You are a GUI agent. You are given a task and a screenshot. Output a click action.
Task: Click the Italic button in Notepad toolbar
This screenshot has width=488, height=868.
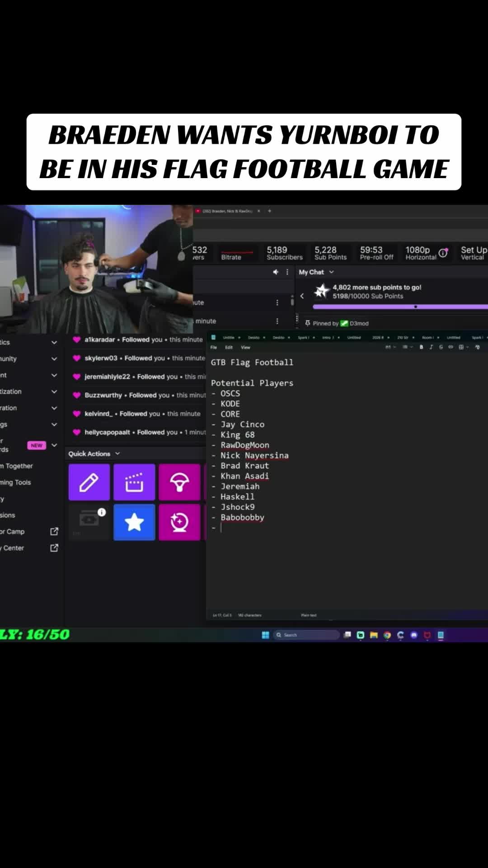(x=431, y=347)
